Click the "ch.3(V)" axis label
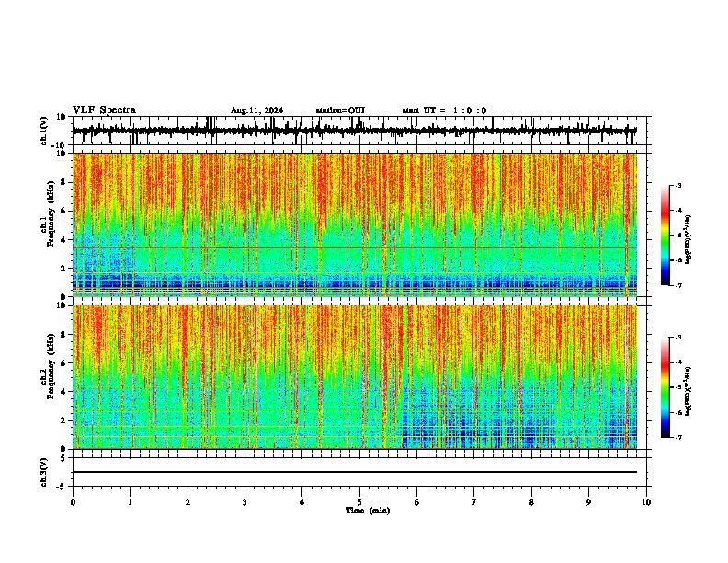Image resolution: width=728 pixels, height=563 pixels. tap(44, 472)
